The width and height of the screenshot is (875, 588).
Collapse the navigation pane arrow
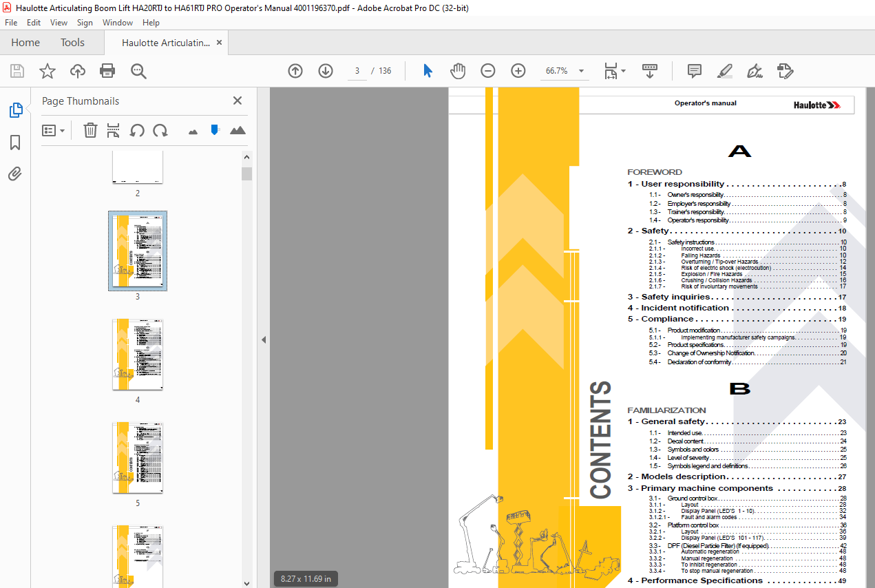click(263, 339)
